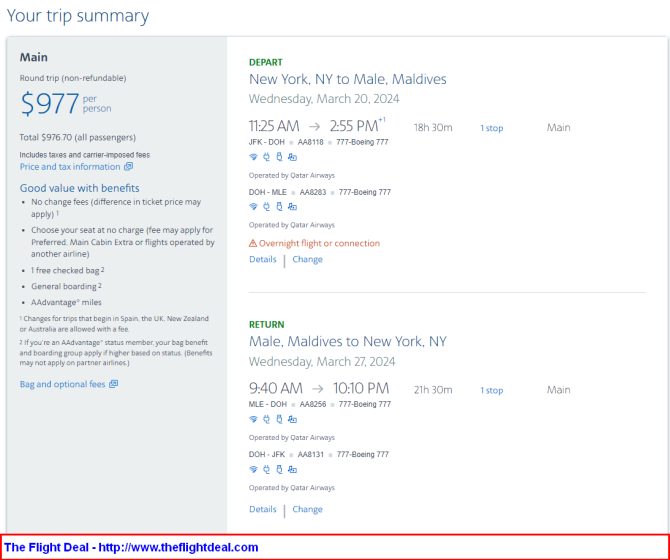Click power outlet icon for MLE - DOH flight
Viewport: 670px width, 560px height.
pos(267,419)
